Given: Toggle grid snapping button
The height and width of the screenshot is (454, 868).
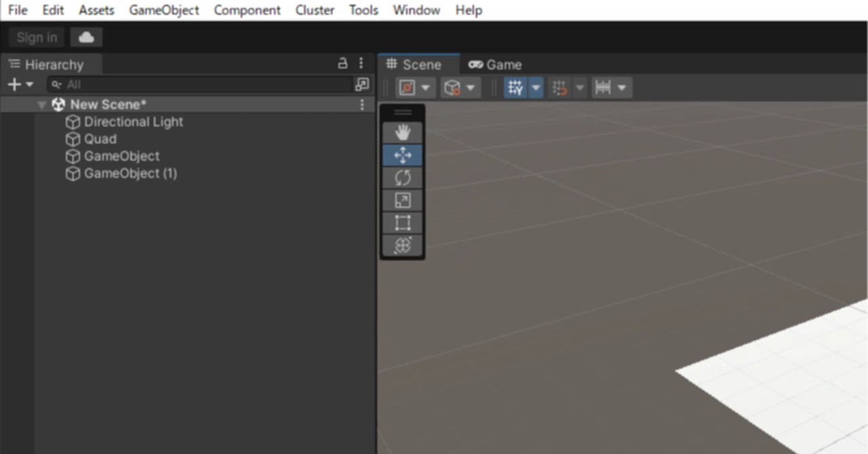Looking at the screenshot, I should pyautogui.click(x=559, y=88).
